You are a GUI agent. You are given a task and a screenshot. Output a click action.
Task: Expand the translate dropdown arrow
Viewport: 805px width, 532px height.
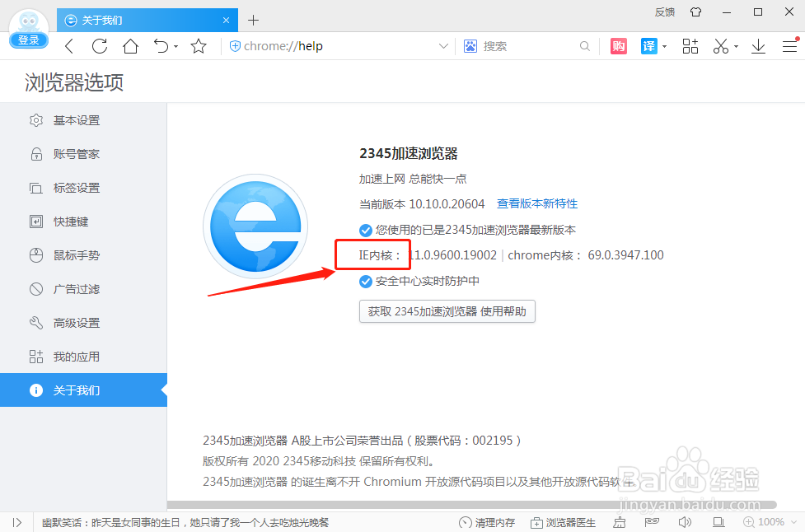coord(665,47)
